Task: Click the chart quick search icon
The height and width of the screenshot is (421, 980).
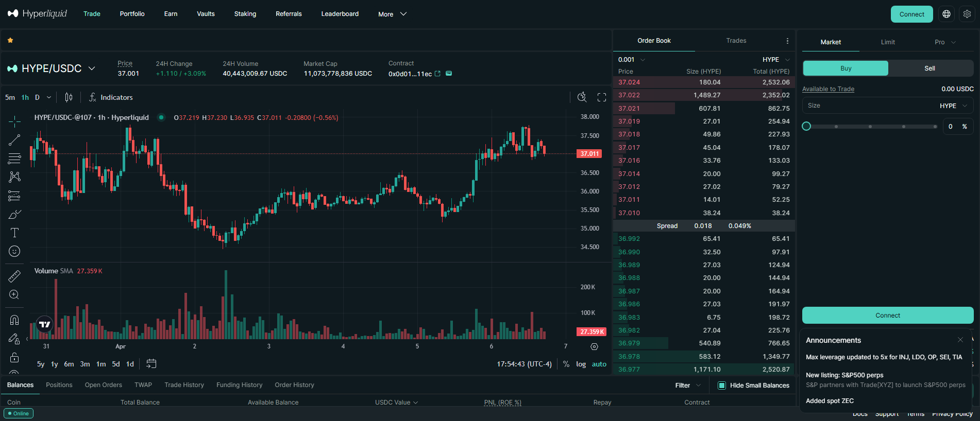Action: (582, 97)
